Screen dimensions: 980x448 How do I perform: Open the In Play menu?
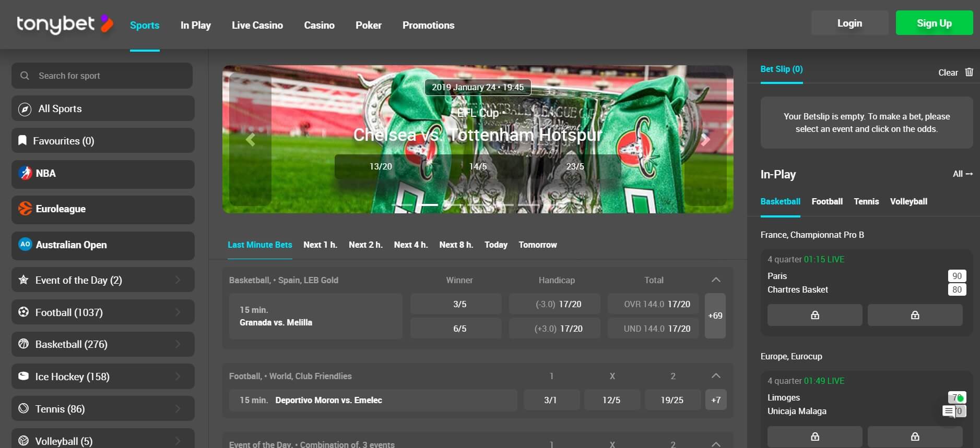196,25
